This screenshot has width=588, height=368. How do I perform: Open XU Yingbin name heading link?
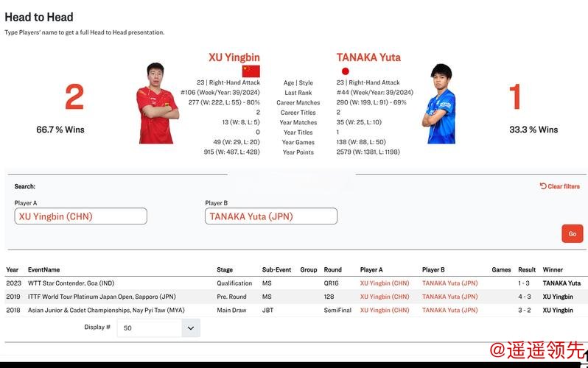pyautogui.click(x=234, y=57)
